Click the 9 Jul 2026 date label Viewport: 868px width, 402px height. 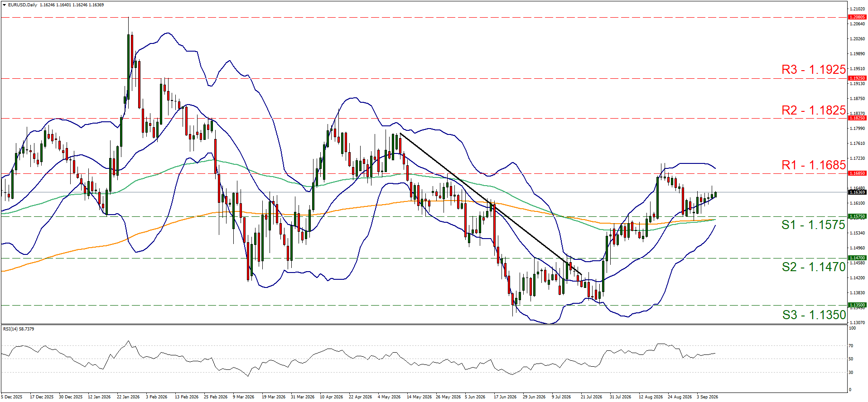561,397
